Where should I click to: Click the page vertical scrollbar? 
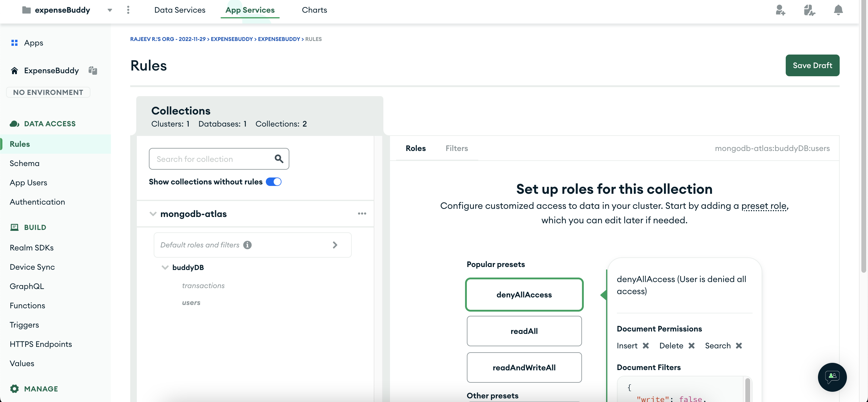tap(863, 136)
